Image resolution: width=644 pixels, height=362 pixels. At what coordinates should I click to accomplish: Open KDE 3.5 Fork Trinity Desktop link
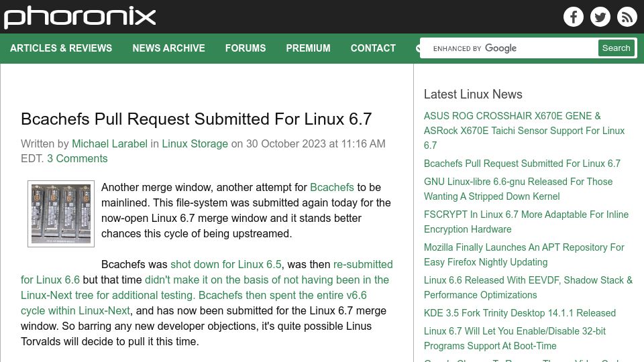point(519,313)
